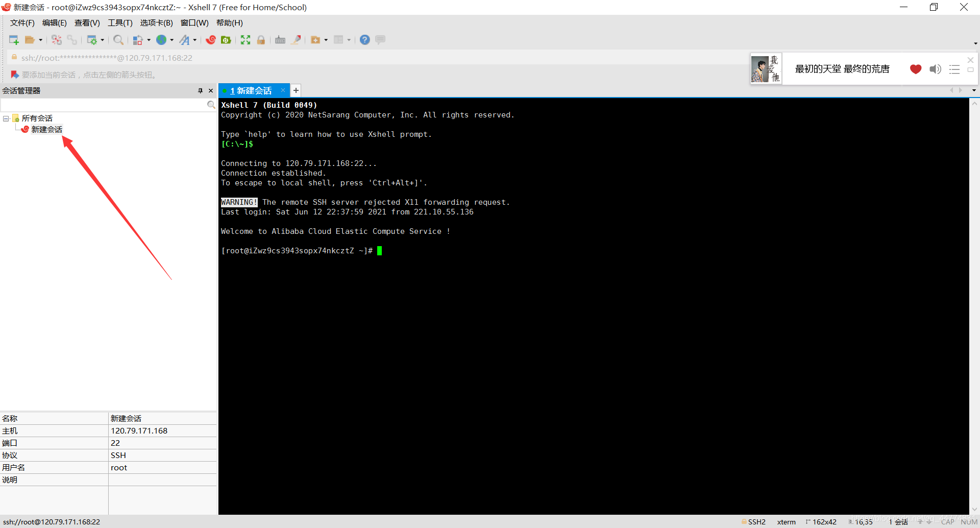Open the 选项卡(B) menu
The width and height of the screenshot is (980, 528).
(x=156, y=23)
